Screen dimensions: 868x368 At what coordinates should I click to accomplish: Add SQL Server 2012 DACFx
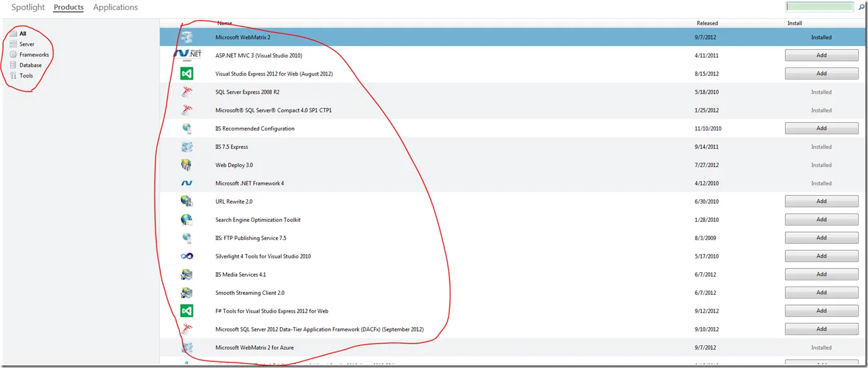pos(821,330)
